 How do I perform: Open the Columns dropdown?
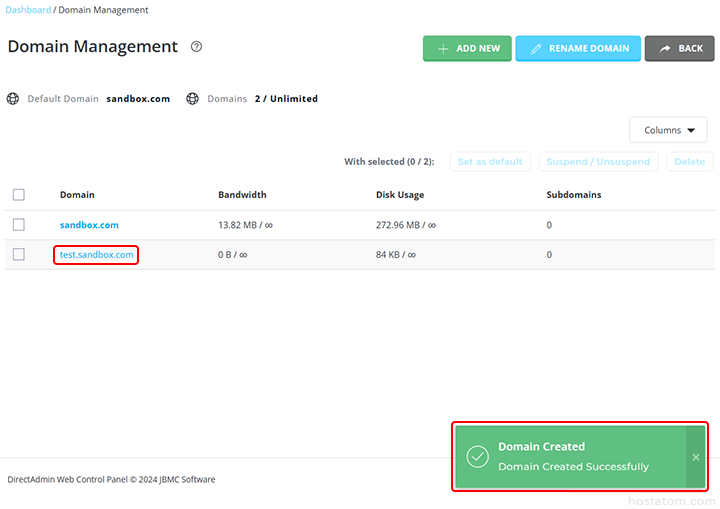[x=669, y=130]
